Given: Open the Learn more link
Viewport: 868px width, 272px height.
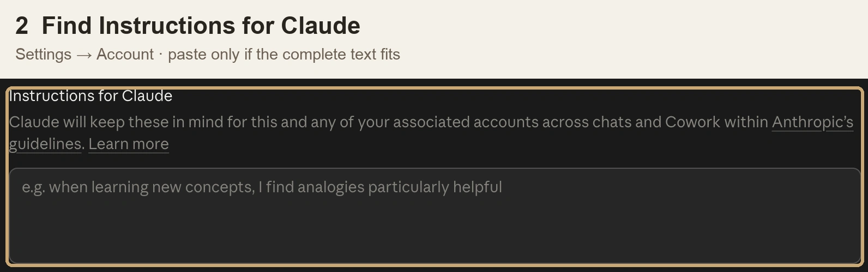Looking at the screenshot, I should (x=129, y=144).
